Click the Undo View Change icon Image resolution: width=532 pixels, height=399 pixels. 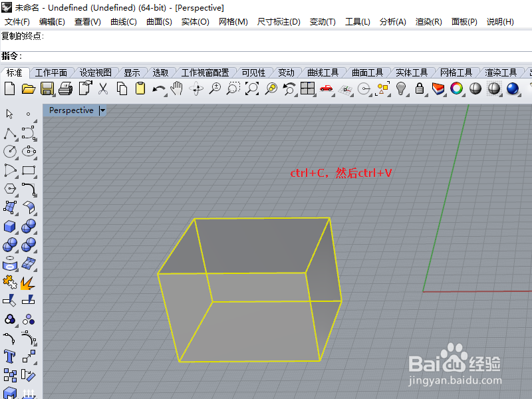click(x=289, y=89)
